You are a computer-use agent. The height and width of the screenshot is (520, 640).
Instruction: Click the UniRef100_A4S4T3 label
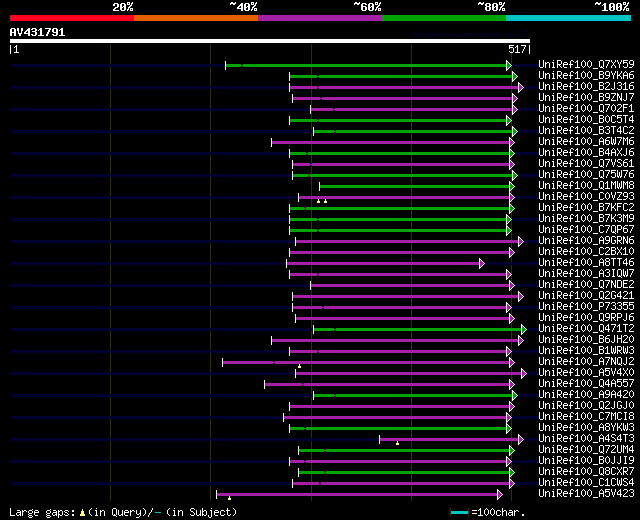pyautogui.click(x=586, y=439)
